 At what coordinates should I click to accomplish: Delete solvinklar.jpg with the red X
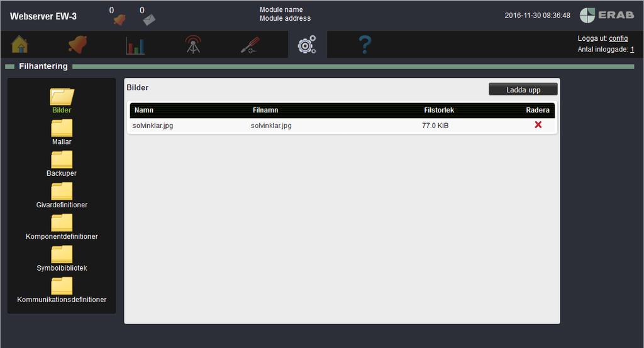(x=538, y=125)
